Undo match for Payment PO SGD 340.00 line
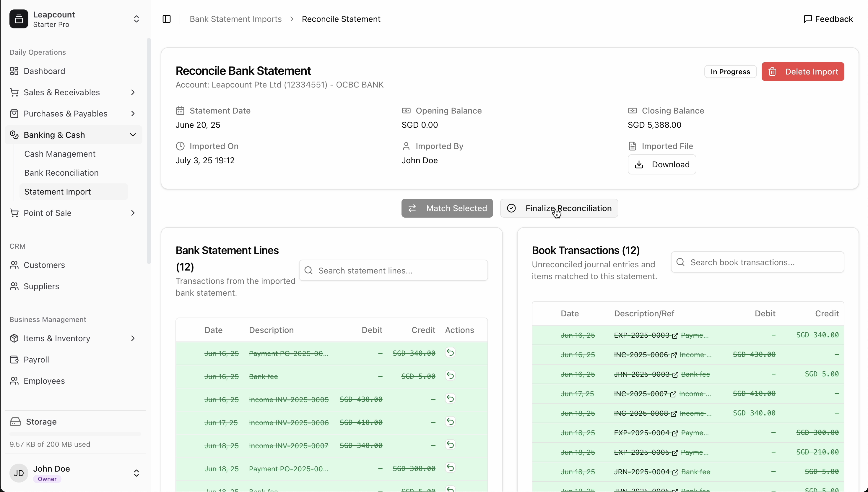Image resolution: width=868 pixels, height=492 pixels. 450,352
